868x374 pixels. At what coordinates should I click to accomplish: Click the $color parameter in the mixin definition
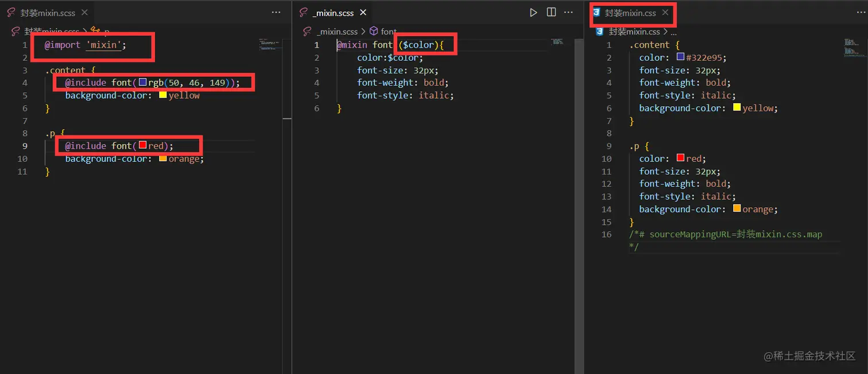pyautogui.click(x=419, y=45)
